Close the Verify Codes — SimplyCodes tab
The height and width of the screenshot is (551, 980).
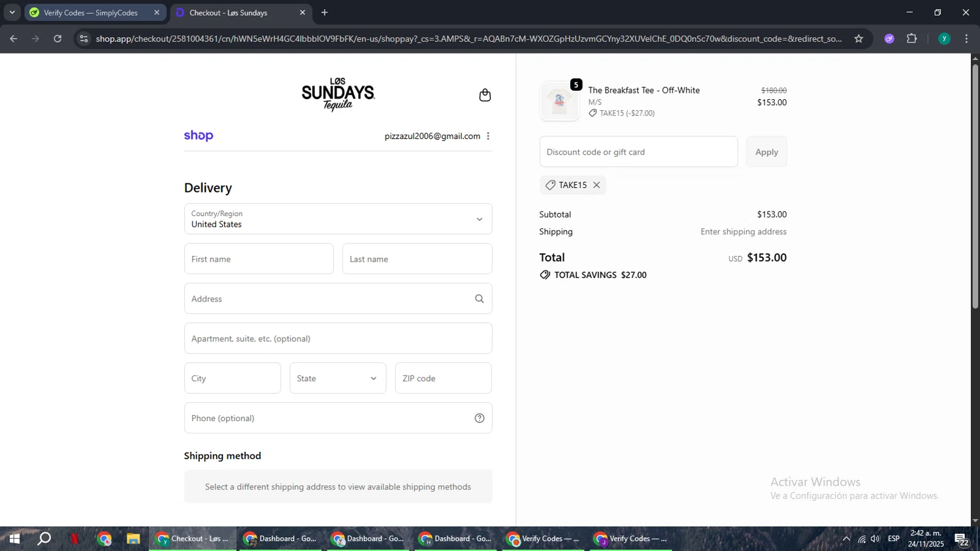tap(157, 12)
